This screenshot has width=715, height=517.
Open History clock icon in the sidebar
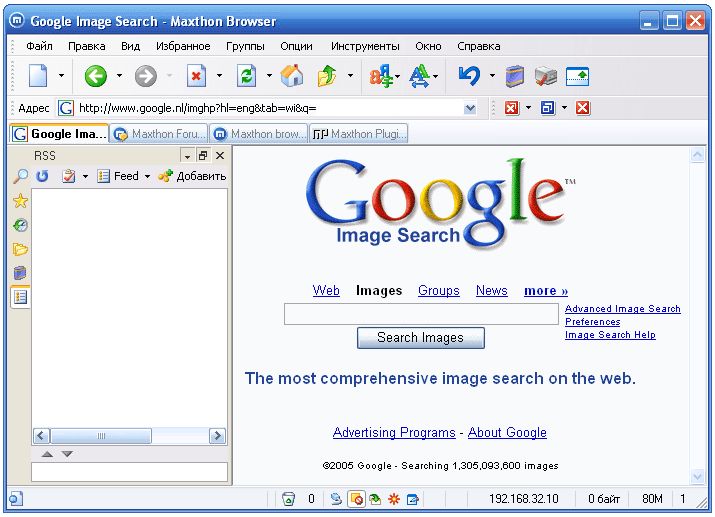click(21, 225)
